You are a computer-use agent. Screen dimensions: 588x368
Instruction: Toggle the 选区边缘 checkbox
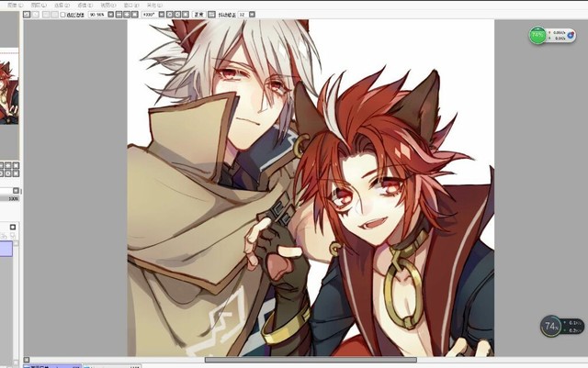63,15
